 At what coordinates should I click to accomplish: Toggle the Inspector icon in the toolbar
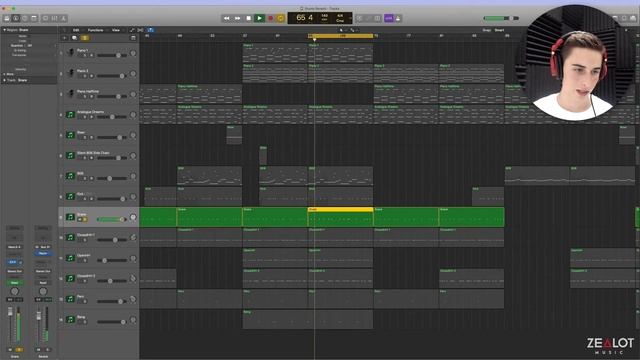pyautogui.click(x=16, y=18)
